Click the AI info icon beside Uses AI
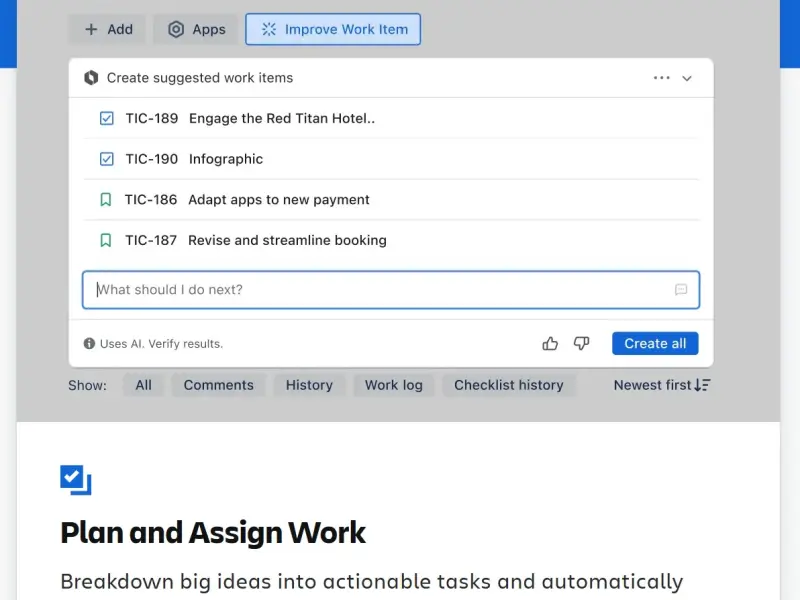Viewport: 800px width, 600px height. pyautogui.click(x=89, y=344)
